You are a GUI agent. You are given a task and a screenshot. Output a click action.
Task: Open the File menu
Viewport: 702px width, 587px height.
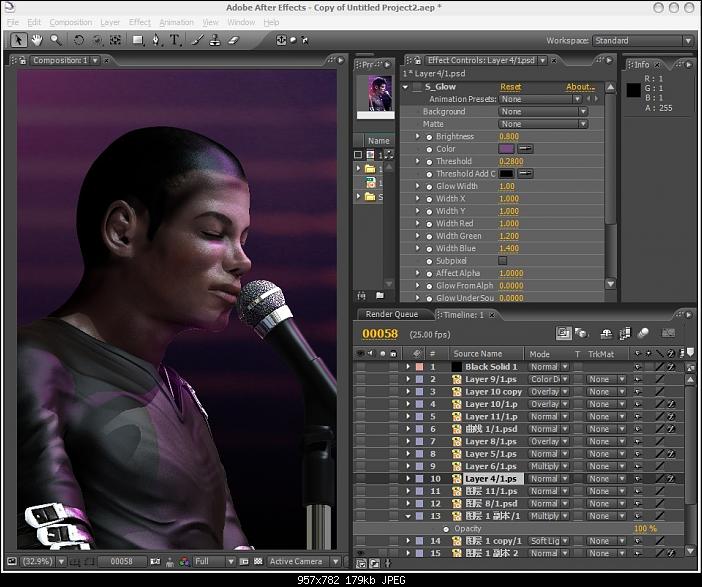[x=13, y=22]
